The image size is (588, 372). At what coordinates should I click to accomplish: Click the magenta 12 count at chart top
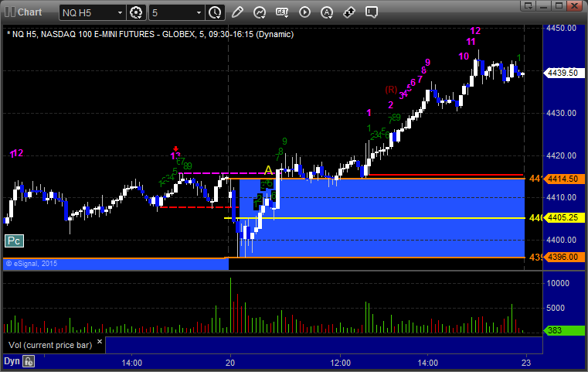(x=475, y=31)
